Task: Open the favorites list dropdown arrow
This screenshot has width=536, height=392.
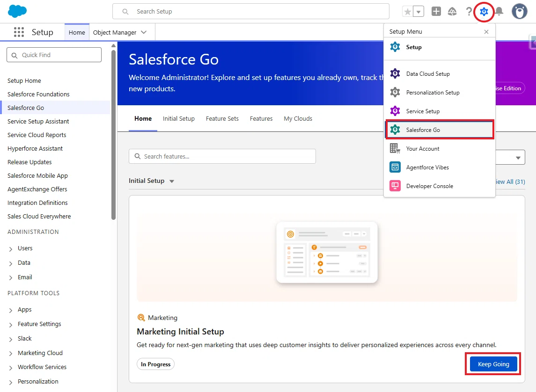Action: pyautogui.click(x=419, y=12)
